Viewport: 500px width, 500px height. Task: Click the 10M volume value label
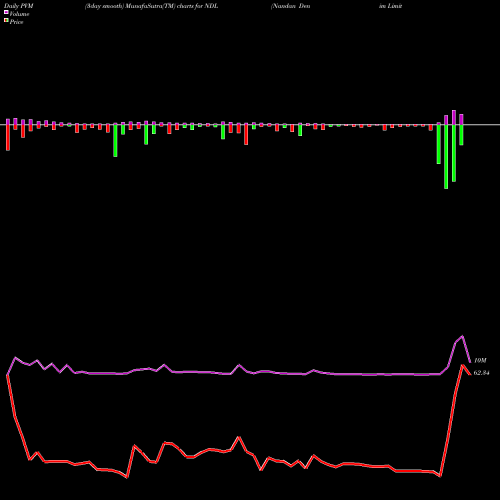click(480, 360)
